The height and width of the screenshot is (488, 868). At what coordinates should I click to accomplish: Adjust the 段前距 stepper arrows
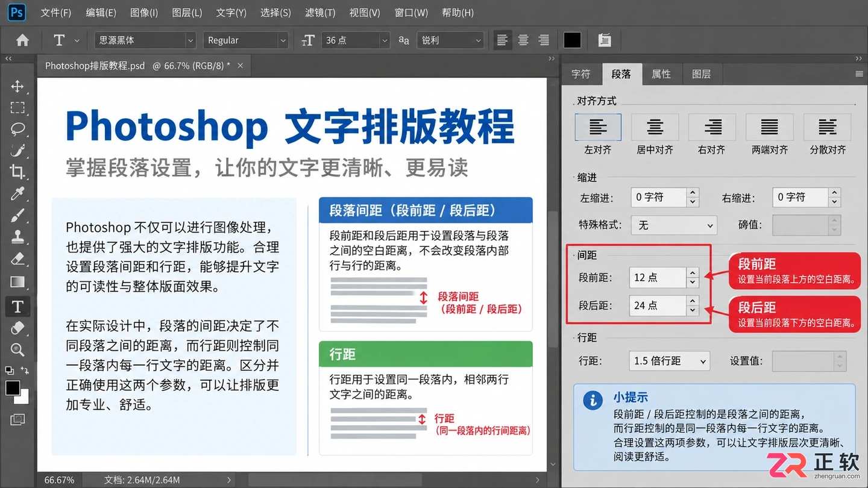tap(693, 278)
